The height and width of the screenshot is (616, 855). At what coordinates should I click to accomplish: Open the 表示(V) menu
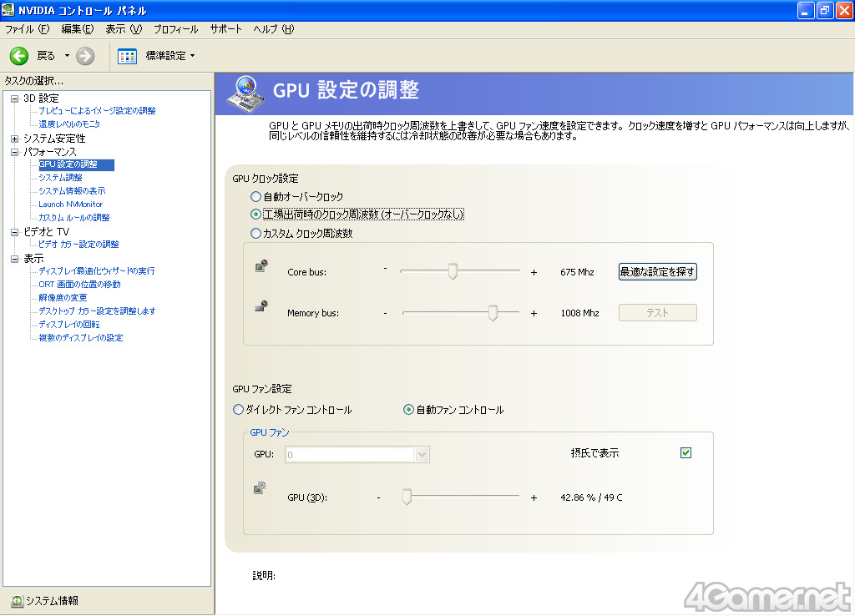tap(124, 29)
